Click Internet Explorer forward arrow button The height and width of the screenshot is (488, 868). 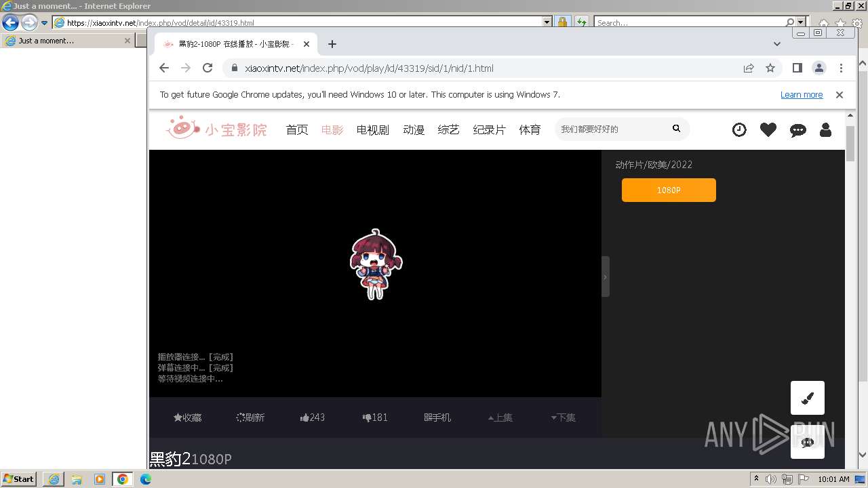point(29,22)
